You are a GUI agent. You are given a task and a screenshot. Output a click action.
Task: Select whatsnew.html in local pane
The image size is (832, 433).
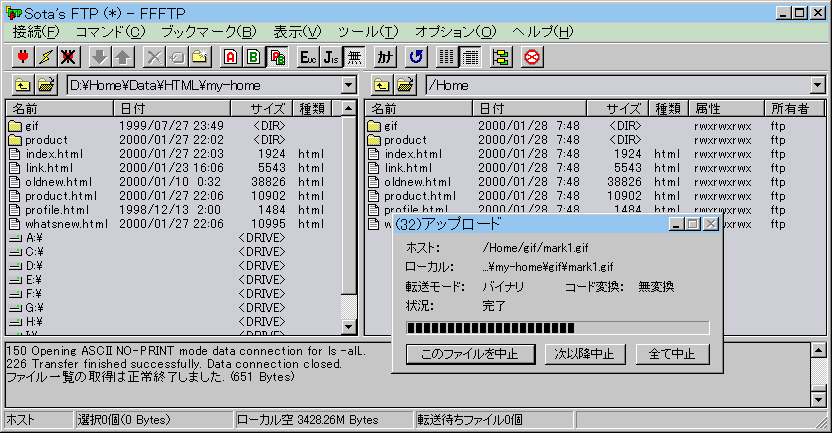click(x=59, y=224)
